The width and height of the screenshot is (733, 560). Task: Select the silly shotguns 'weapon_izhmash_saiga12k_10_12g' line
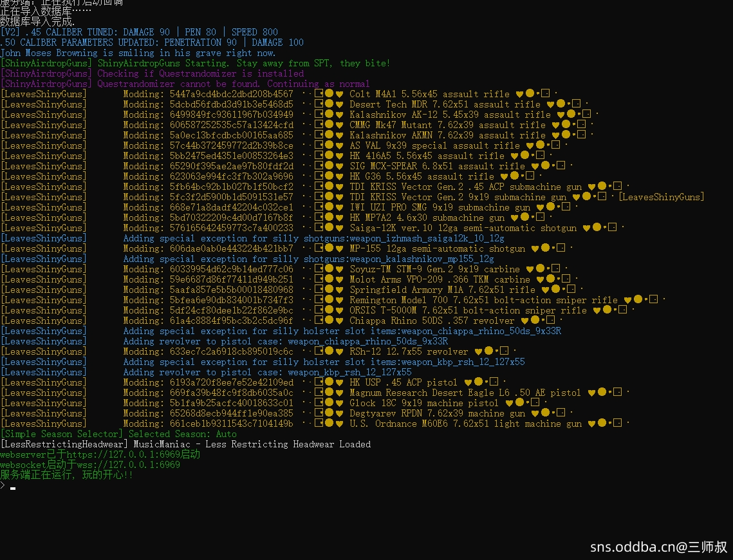[252, 238]
